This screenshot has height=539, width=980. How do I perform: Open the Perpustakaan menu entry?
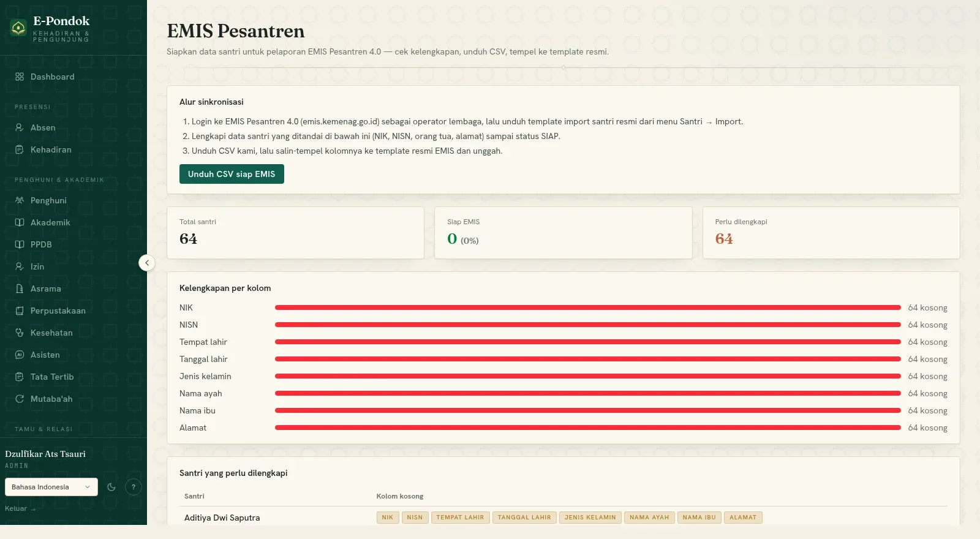73,311
